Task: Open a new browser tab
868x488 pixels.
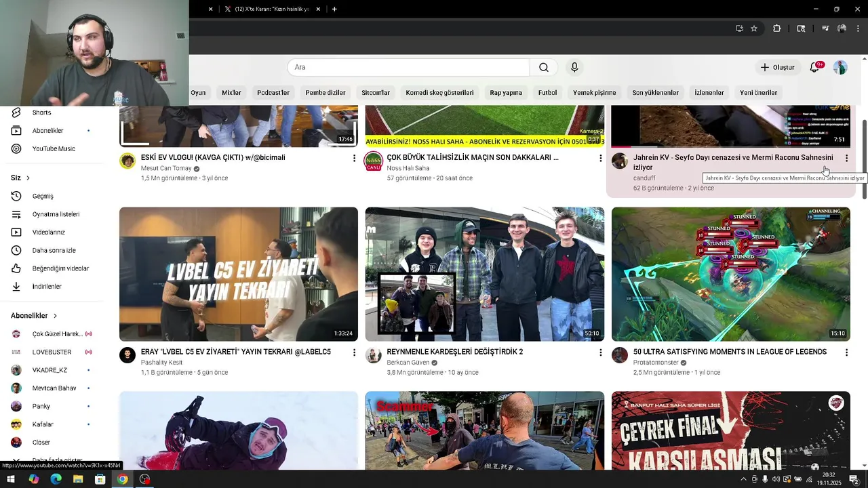Action: click(x=334, y=9)
